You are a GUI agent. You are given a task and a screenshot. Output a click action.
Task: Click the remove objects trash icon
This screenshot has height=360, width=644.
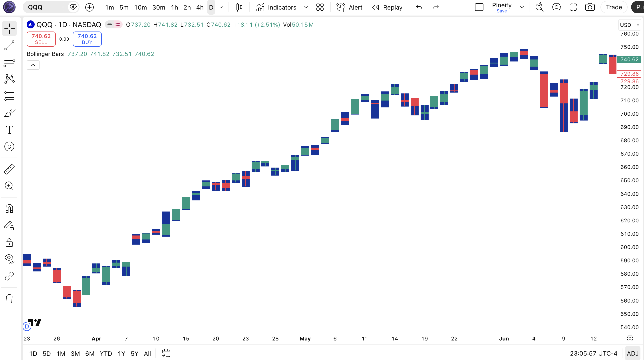tap(9, 299)
